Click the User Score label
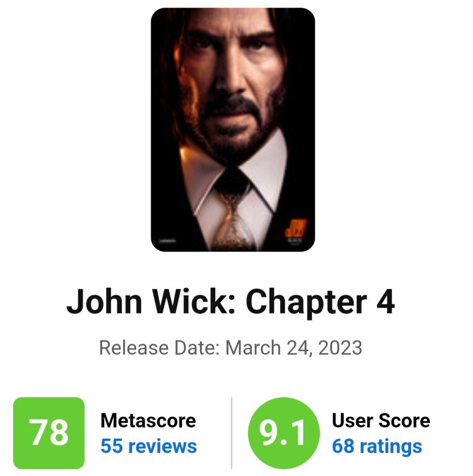Viewport: 473px width, 476px height. tap(381, 420)
